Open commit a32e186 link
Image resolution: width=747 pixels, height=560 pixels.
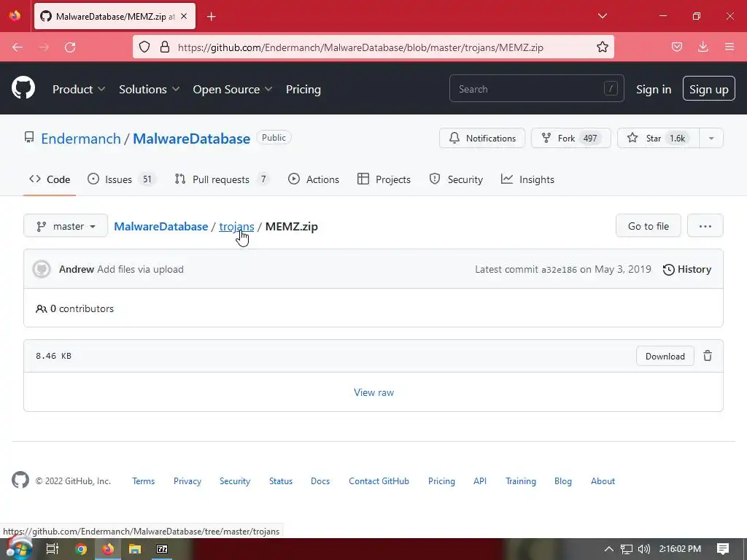pyautogui.click(x=559, y=270)
